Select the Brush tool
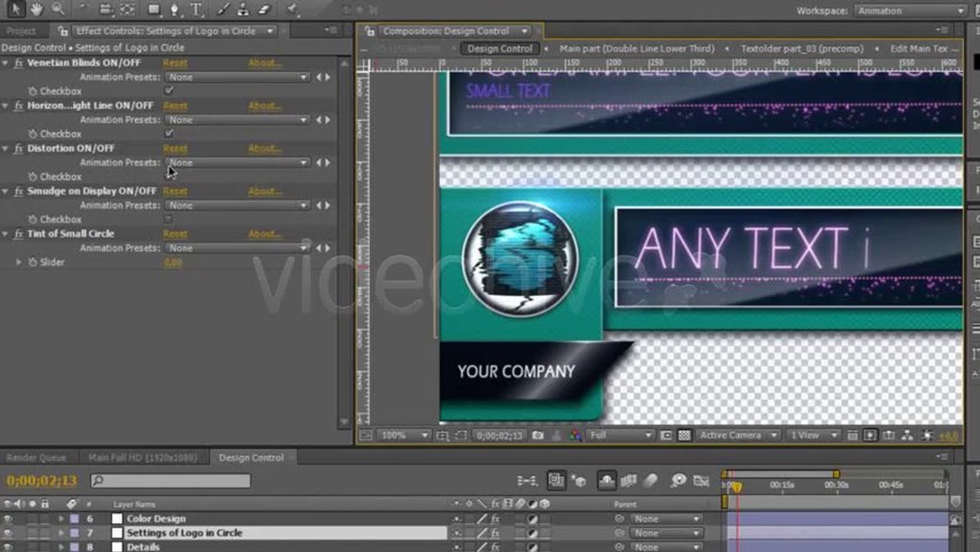The height and width of the screenshot is (552, 980). [x=223, y=9]
